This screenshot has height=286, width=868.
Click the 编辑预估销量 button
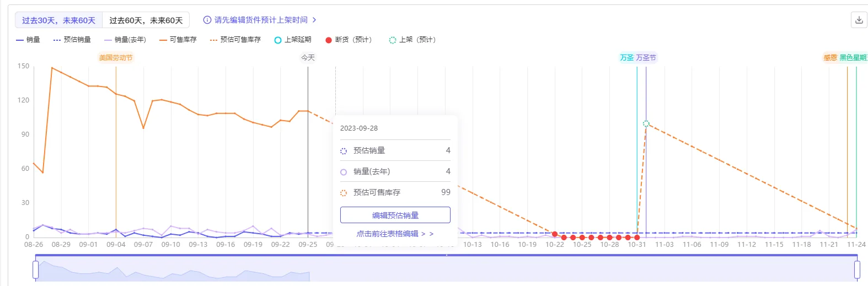click(395, 215)
